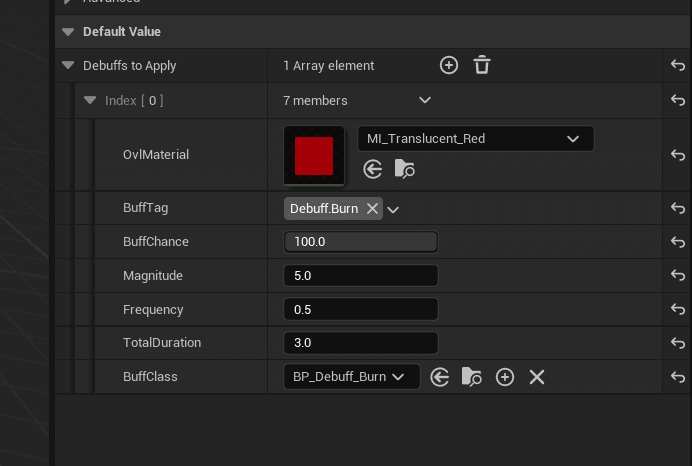Click the red OvlMaterial thumbnail
This screenshot has height=466, width=692.
(x=314, y=155)
